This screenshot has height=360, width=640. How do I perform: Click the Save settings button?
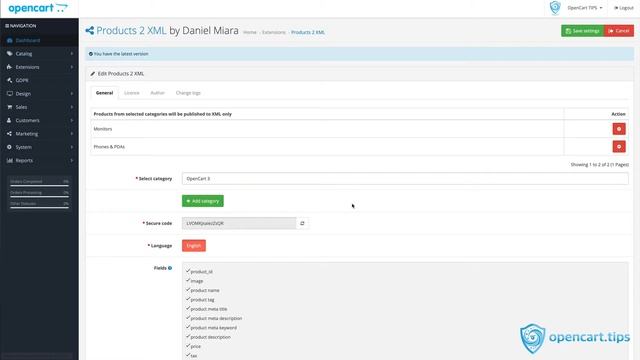pos(582,31)
